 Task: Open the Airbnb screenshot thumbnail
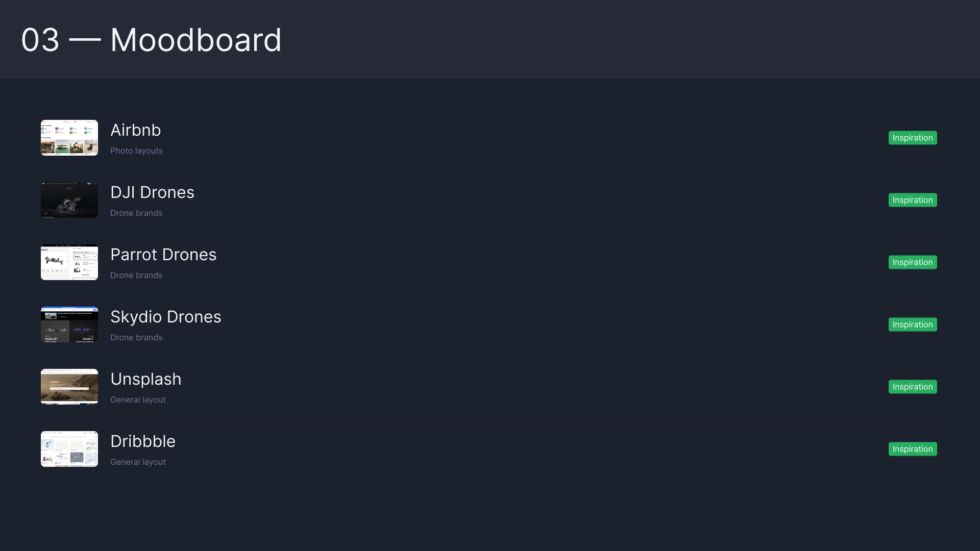click(x=69, y=138)
